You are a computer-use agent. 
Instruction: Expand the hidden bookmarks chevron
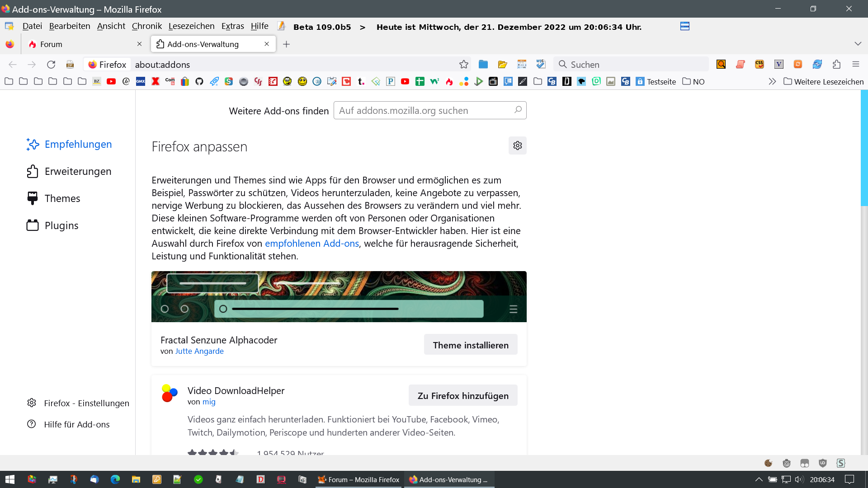pos(772,82)
